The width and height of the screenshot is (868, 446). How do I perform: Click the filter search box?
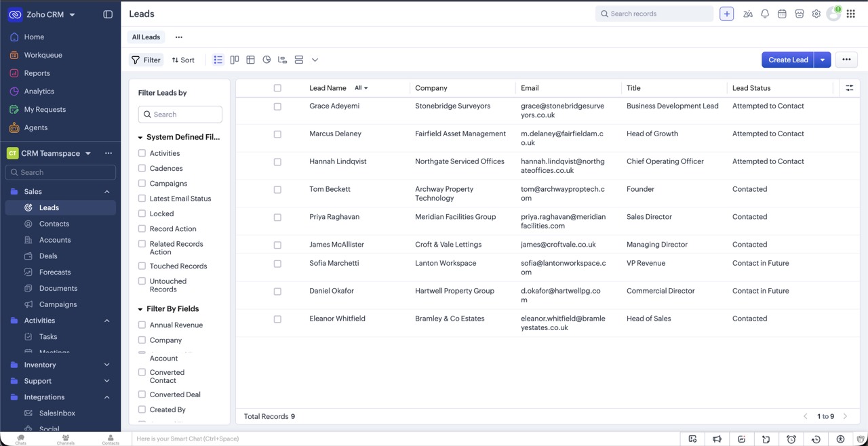point(180,115)
